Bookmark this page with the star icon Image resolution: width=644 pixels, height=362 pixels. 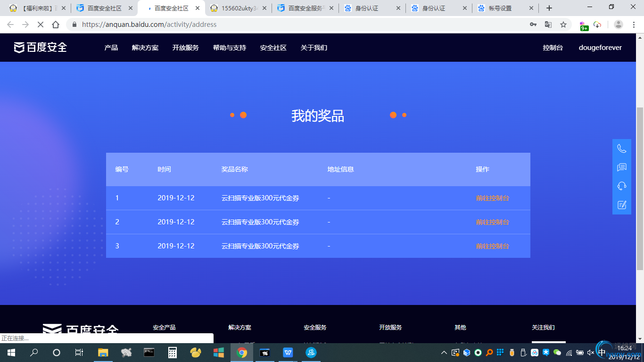(563, 25)
